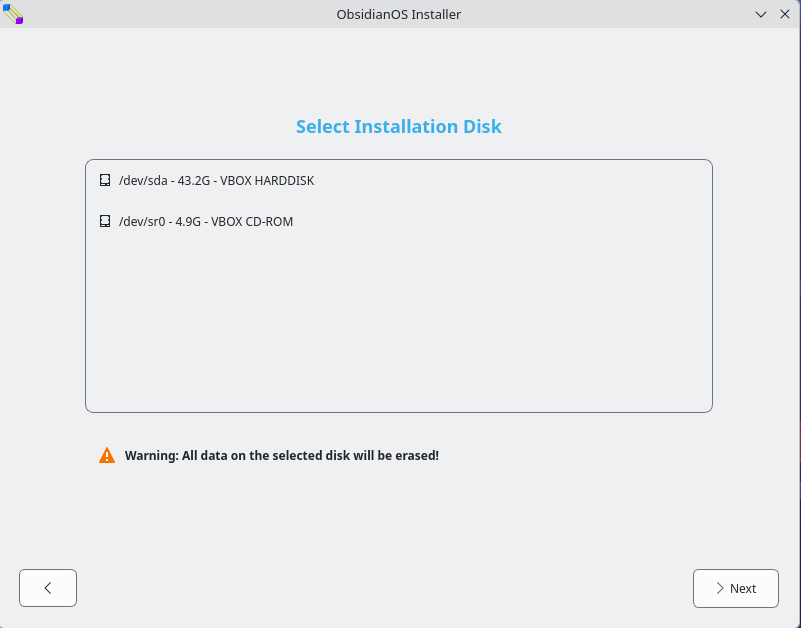Choose the 43.2G hard disk for installation
801x628 pixels.
click(x=217, y=180)
